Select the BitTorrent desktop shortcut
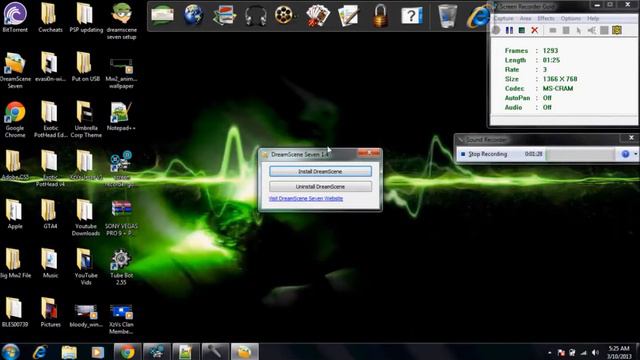640x360 pixels. (15, 17)
